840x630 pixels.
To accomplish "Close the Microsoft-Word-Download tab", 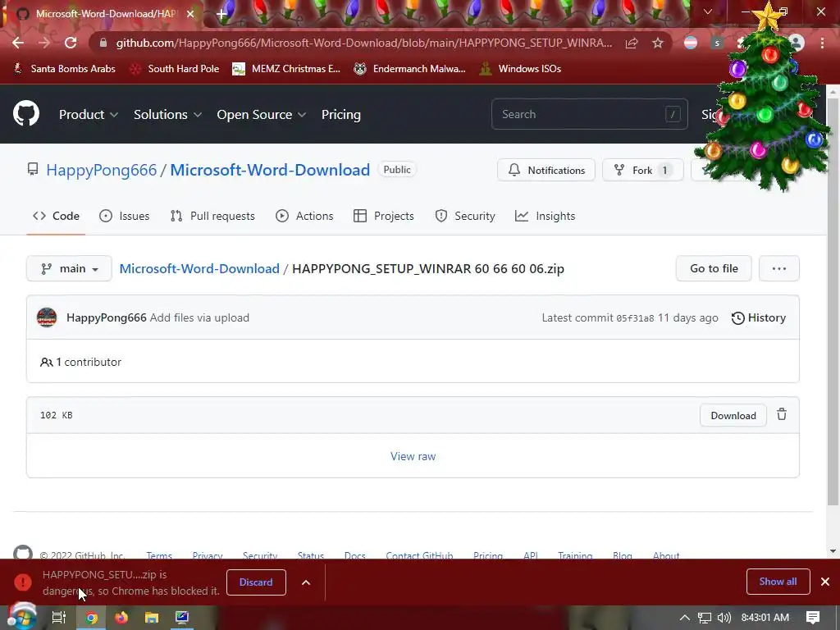I will pos(190,14).
